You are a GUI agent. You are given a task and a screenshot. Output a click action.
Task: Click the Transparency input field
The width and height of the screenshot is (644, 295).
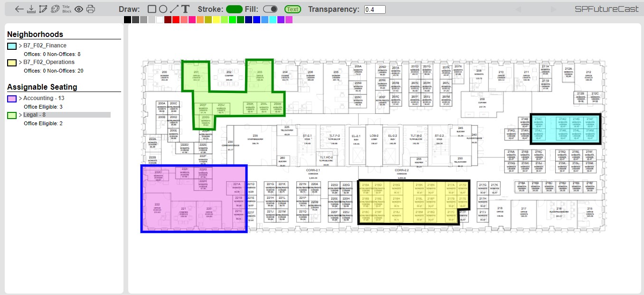375,9
